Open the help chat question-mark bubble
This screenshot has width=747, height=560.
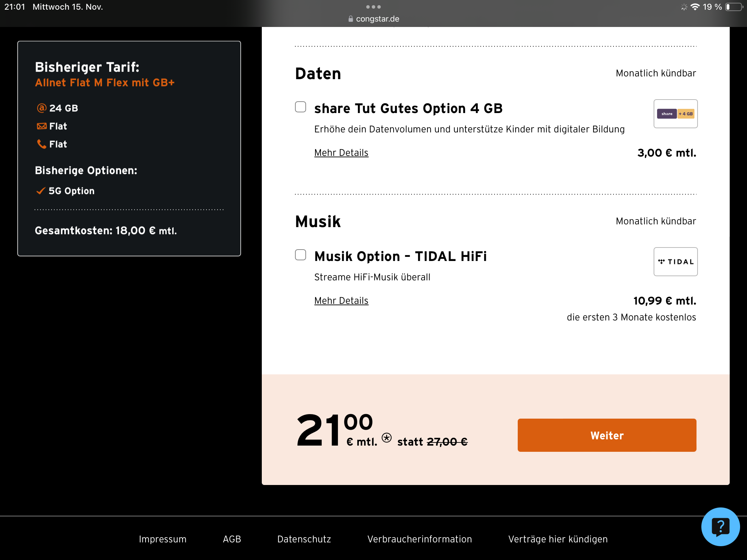(720, 527)
